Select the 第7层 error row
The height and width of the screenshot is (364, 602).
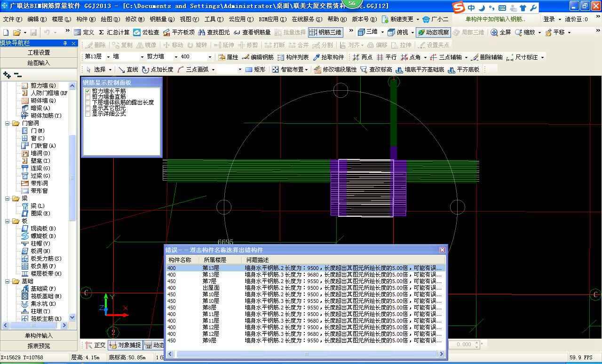tap(305, 281)
